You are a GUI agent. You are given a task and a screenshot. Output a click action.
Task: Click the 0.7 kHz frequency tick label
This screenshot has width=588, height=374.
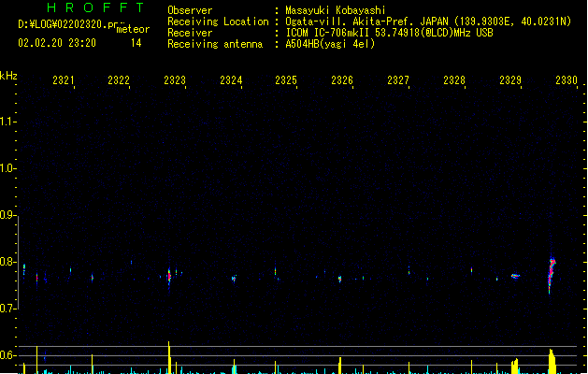pos(7,309)
